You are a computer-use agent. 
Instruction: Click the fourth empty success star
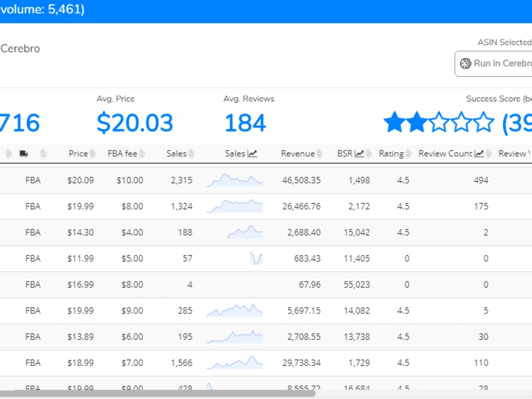pos(461,122)
